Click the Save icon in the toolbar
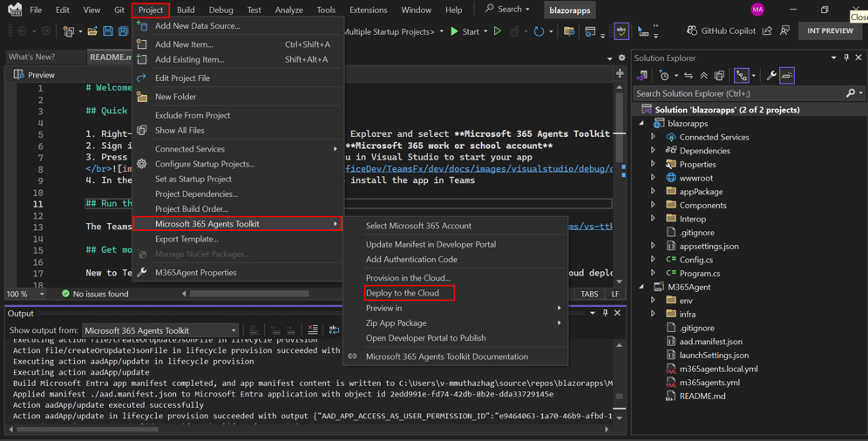This screenshot has height=441, width=868. coord(108,31)
